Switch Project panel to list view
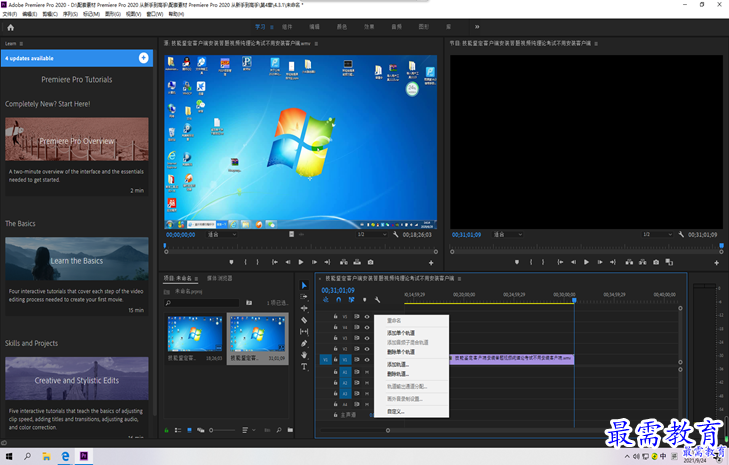Viewport: 729px width, 465px height. (x=178, y=430)
